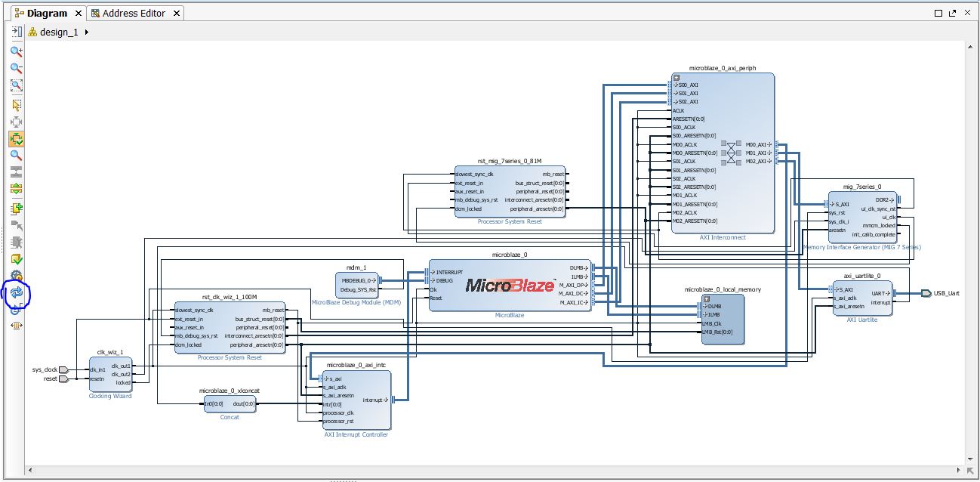Expand the design_1 breadcrumb arrow
980x482 pixels.
pos(87,32)
